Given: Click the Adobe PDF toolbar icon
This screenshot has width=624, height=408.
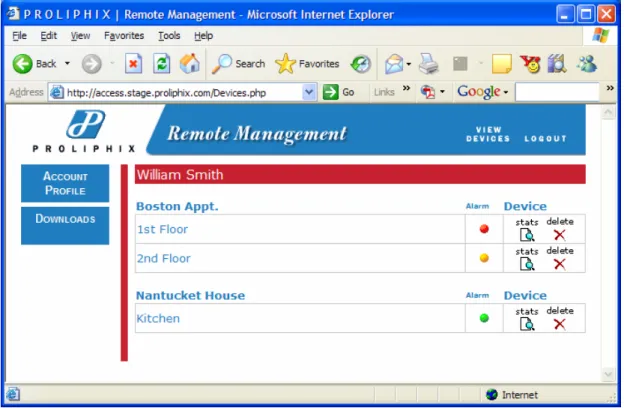Looking at the screenshot, I should tap(428, 92).
